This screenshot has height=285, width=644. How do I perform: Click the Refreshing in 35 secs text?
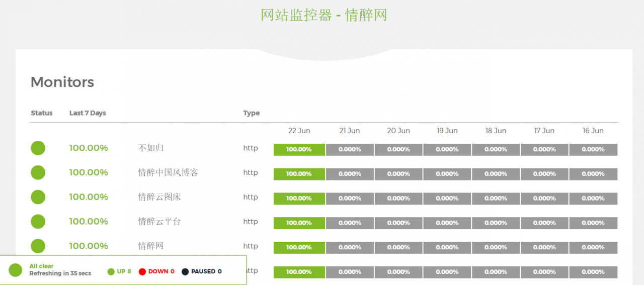60,273
